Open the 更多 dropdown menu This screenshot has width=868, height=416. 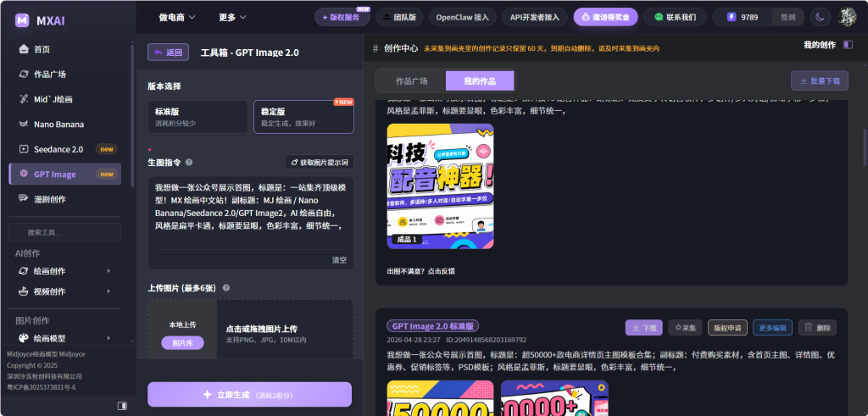(x=232, y=17)
